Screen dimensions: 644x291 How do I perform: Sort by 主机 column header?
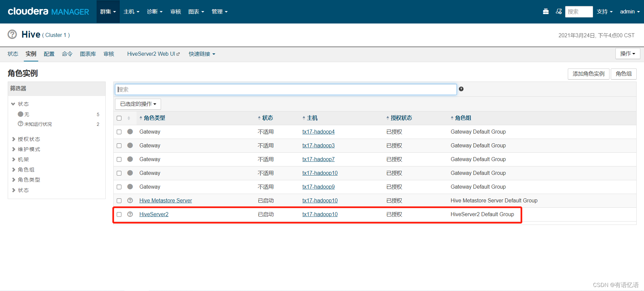pos(310,118)
